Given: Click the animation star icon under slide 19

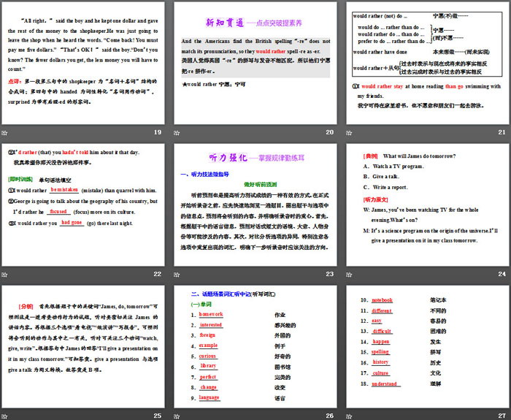Looking at the screenshot, I should [6, 132].
